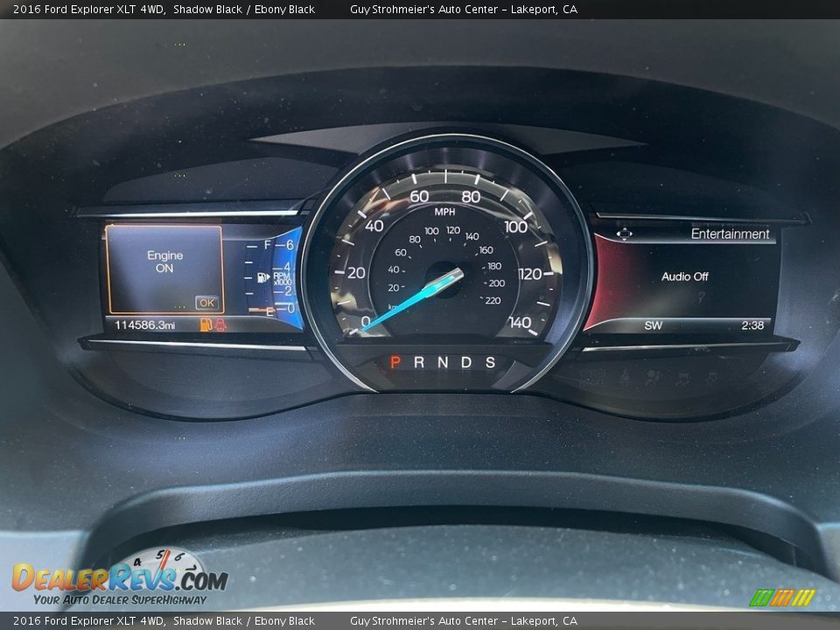Tap the SW compass heading
The image size is (840, 630).
(x=653, y=325)
